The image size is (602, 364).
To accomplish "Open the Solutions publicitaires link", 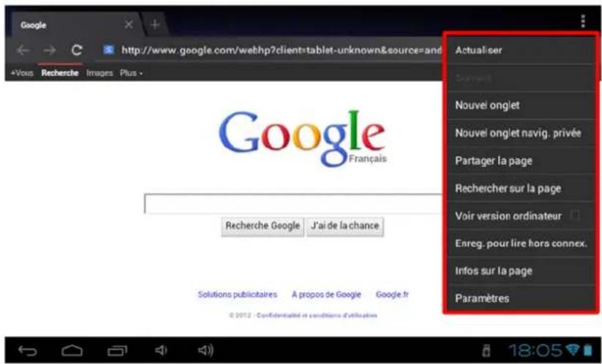I will click(x=237, y=295).
